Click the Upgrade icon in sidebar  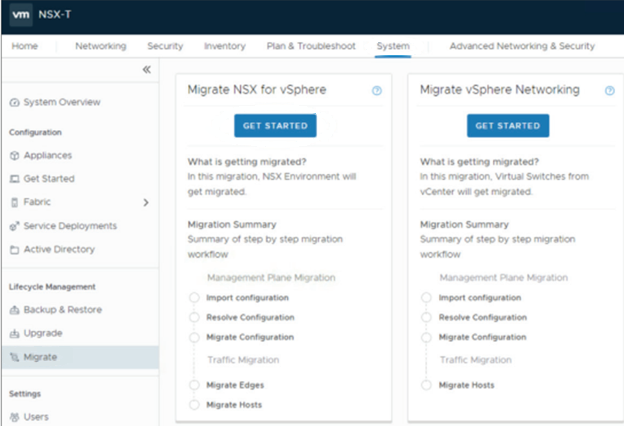pos(14,333)
